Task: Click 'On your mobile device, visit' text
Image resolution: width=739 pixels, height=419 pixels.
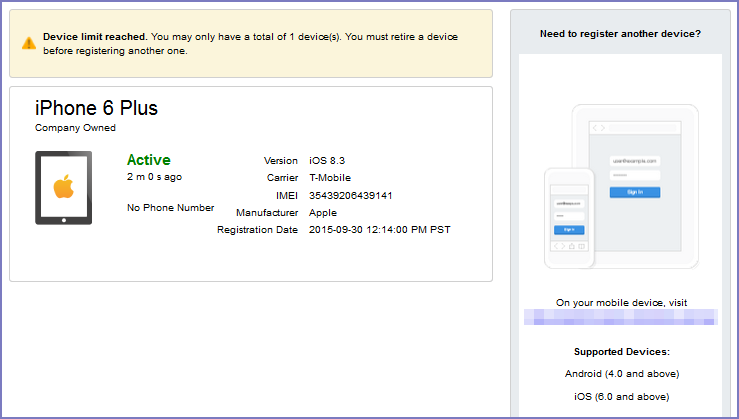Action: coord(621,303)
